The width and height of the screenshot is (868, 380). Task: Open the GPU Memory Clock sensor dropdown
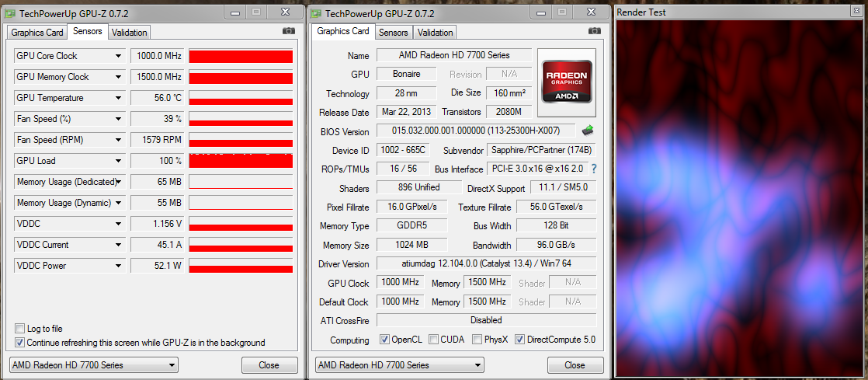pos(118,77)
